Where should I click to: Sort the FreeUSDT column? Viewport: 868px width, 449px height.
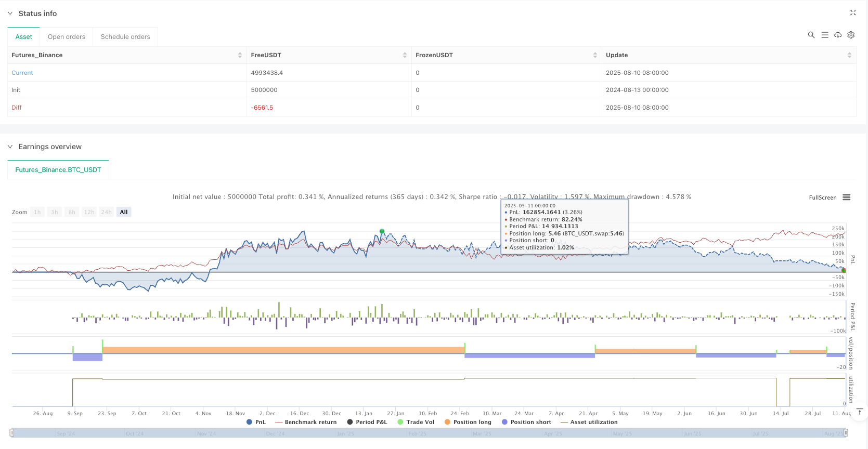[x=405, y=55]
